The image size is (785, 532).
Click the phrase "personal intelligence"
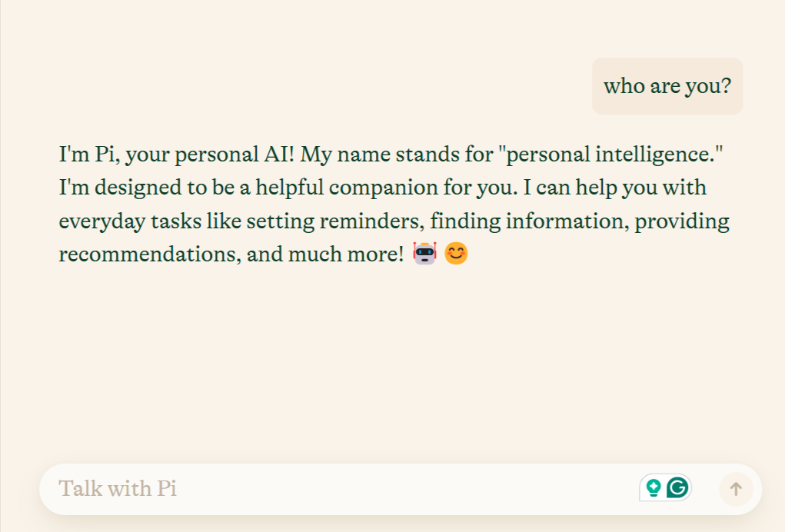614,155
